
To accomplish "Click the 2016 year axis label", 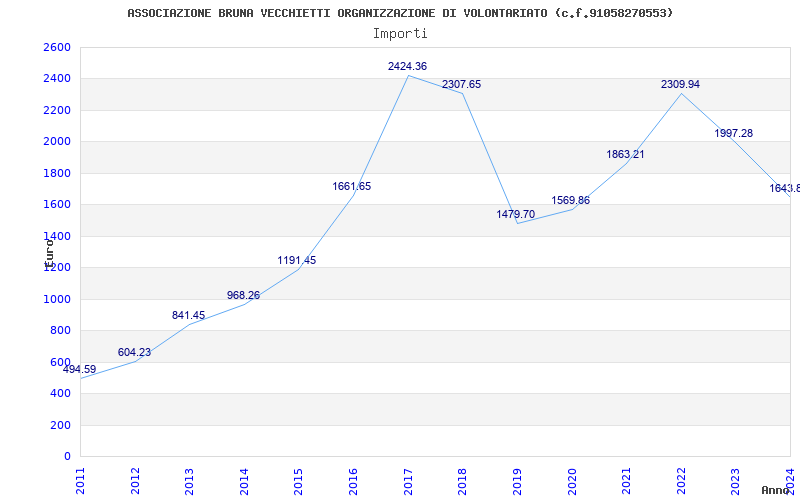I will pyautogui.click(x=354, y=481).
